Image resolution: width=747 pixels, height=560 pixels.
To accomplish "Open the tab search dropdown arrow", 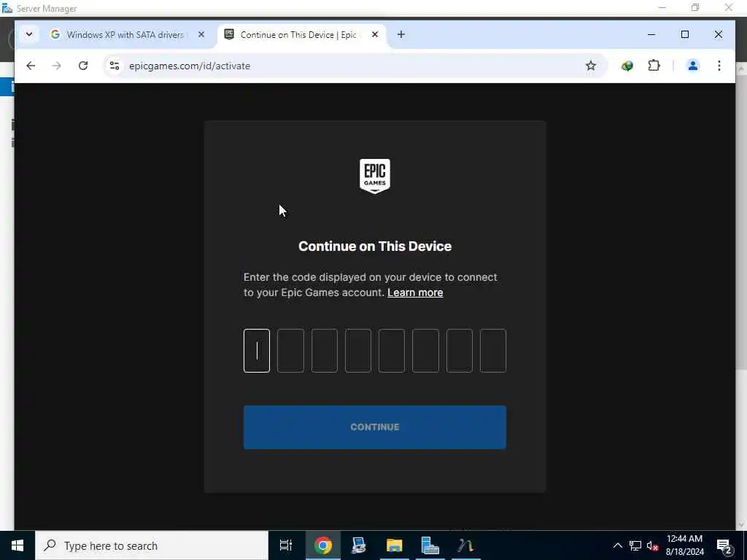I will coord(29,34).
